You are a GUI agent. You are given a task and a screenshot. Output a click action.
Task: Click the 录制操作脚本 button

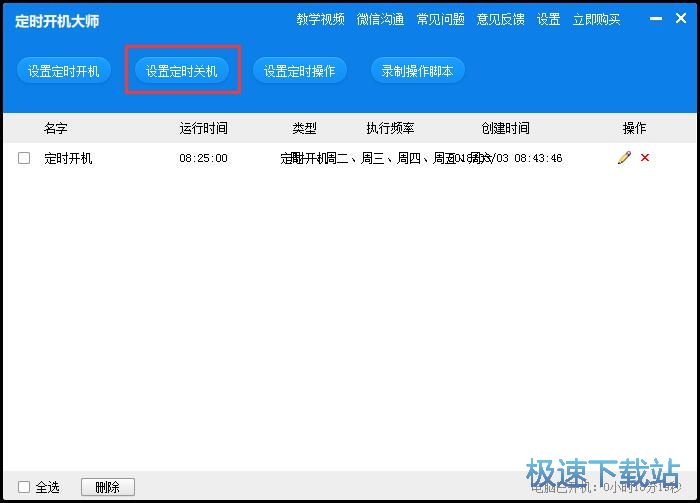(x=417, y=71)
